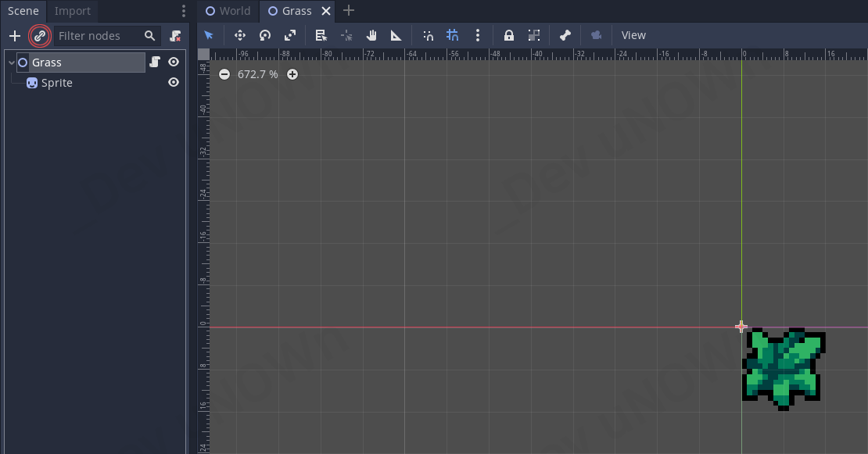Toggle grid snapping
This screenshot has height=454, width=868.
point(452,35)
